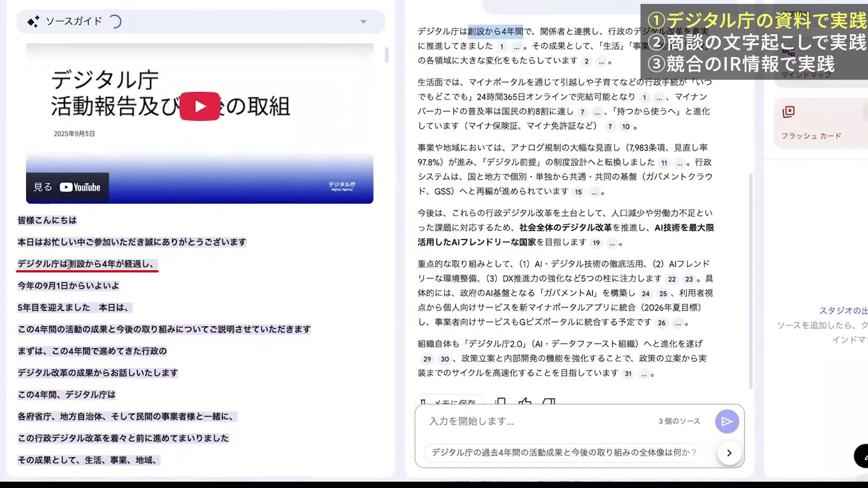Open citation 22 after 5つの柱に注力します
868x488 pixels.
pyautogui.click(x=672, y=279)
